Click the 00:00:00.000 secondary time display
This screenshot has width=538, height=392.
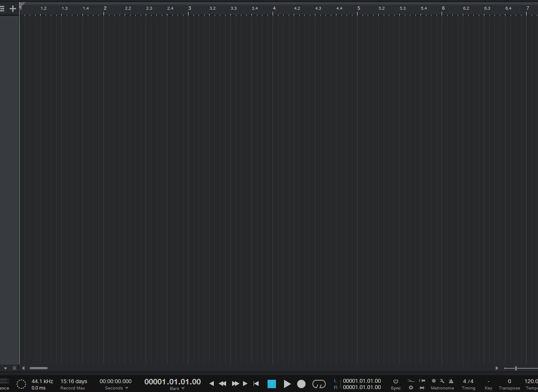point(115,381)
